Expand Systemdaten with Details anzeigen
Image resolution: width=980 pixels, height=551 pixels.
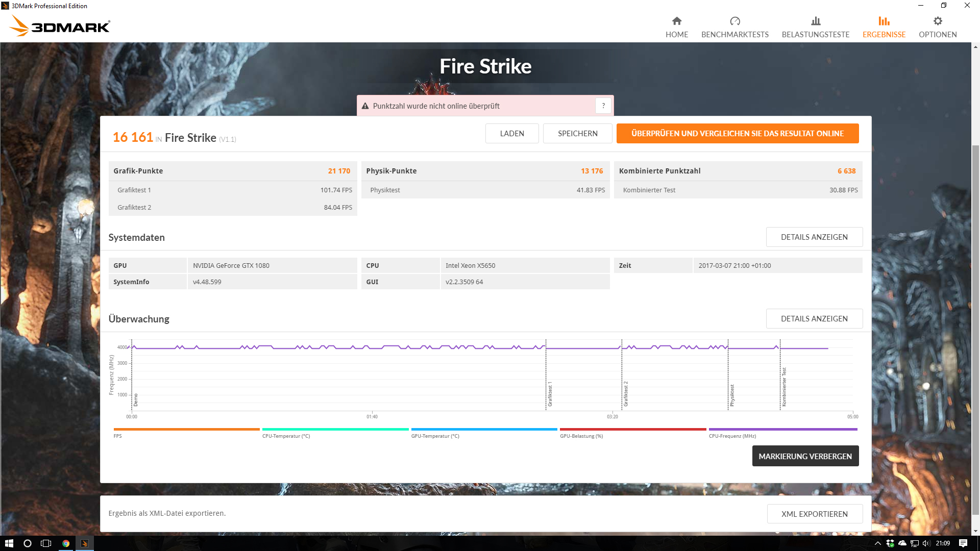pos(814,237)
